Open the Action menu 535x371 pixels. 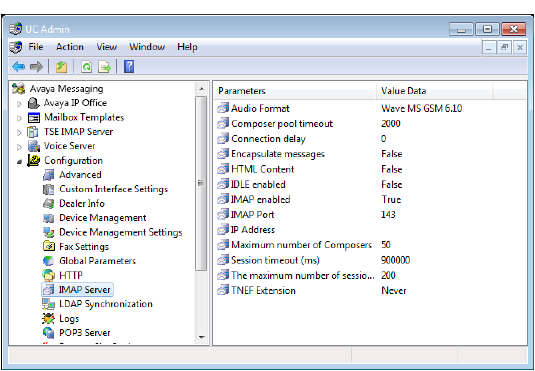click(x=70, y=47)
